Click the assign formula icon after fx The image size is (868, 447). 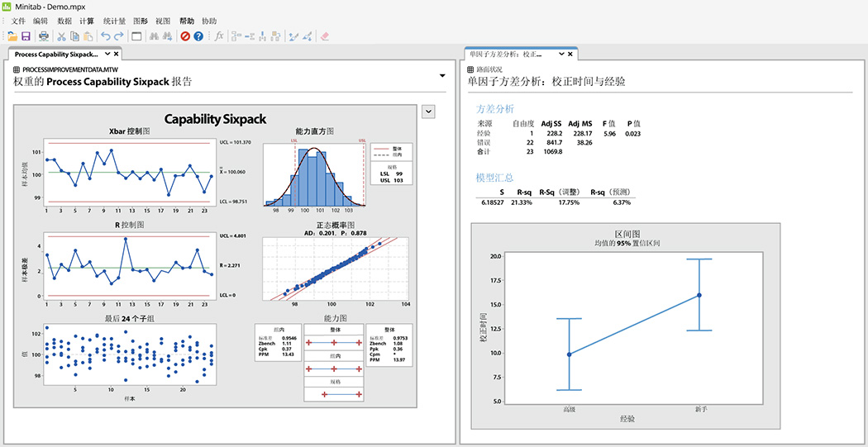click(237, 36)
